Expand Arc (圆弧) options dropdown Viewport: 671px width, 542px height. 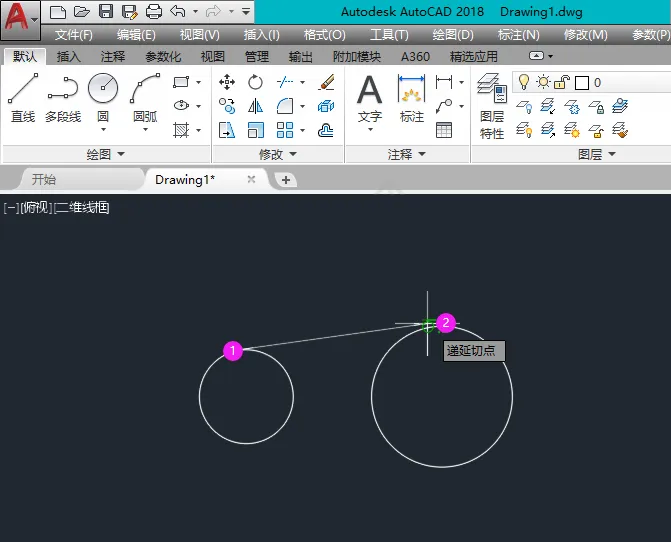(145, 129)
